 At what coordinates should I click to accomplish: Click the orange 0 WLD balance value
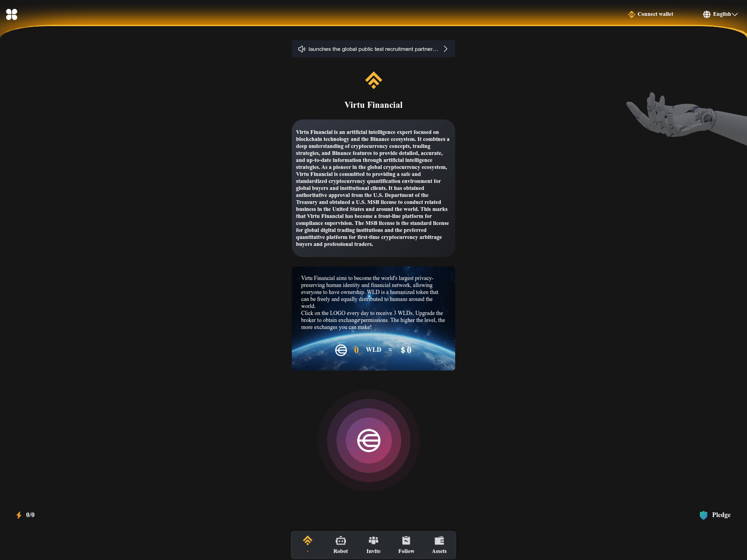356,350
